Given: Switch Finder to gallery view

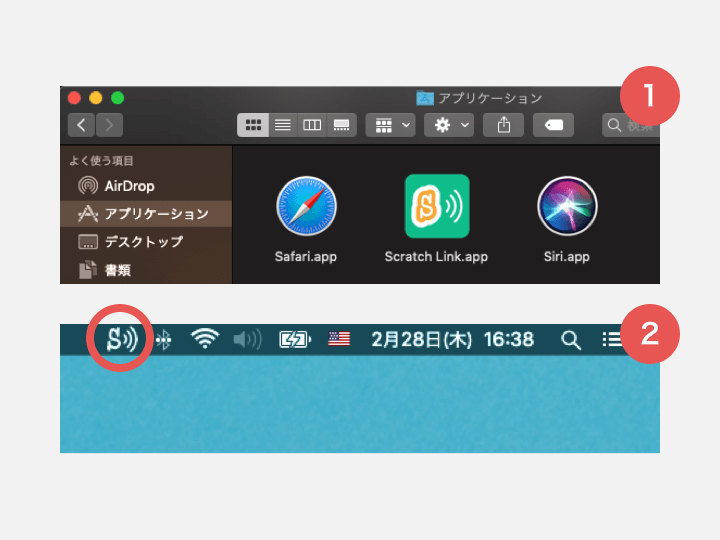Looking at the screenshot, I should coord(342,125).
